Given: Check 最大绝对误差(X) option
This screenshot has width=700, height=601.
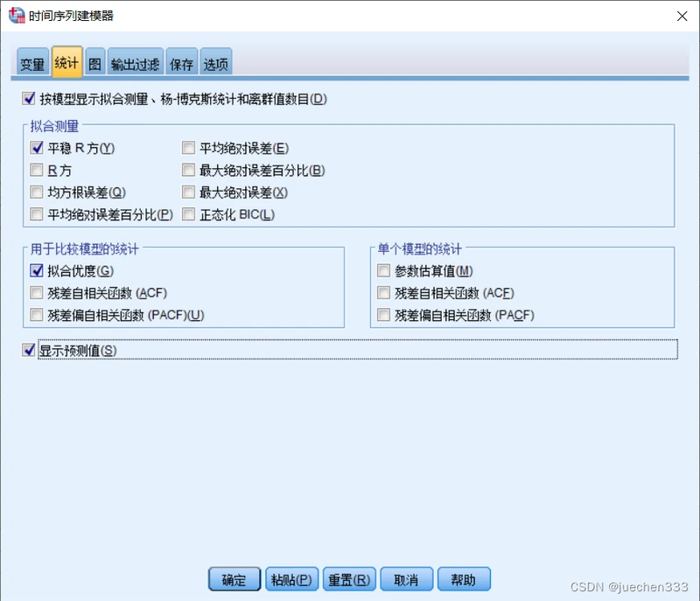Looking at the screenshot, I should (x=188, y=192).
